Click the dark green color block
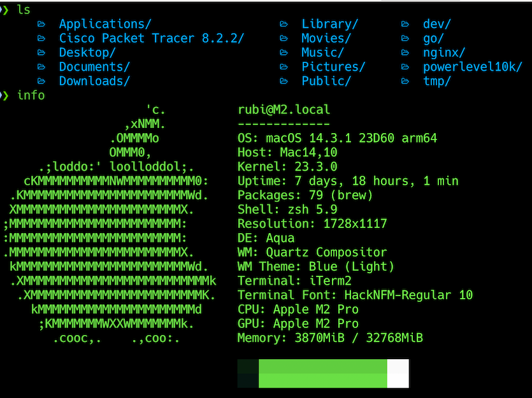Image resolution: width=532 pixels, height=398 pixels. pos(248,374)
